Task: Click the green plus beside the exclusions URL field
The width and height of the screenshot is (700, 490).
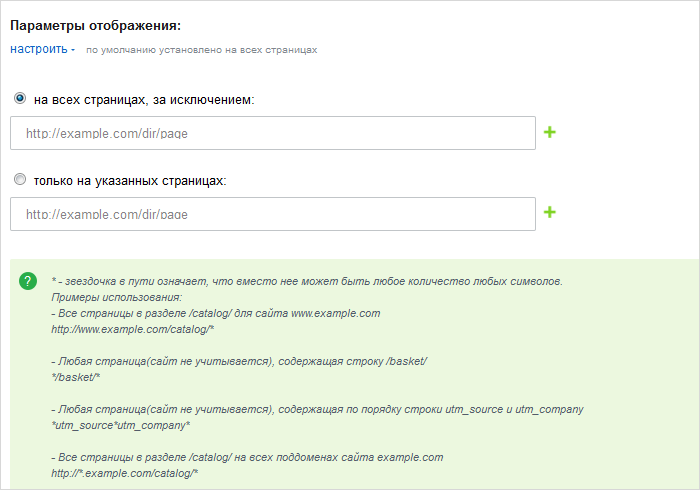Action: pyautogui.click(x=550, y=132)
